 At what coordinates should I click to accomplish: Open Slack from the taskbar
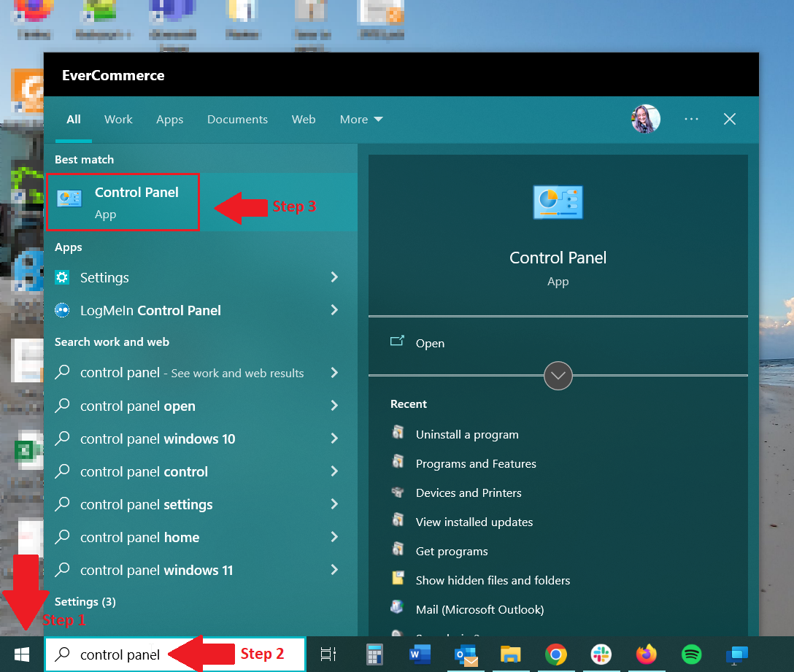[601, 654]
